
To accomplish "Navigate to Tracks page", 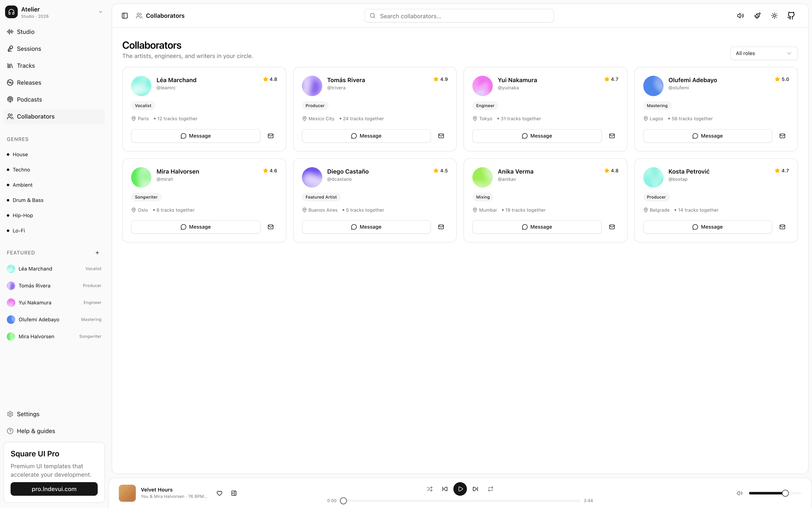I will pyautogui.click(x=54, y=66).
